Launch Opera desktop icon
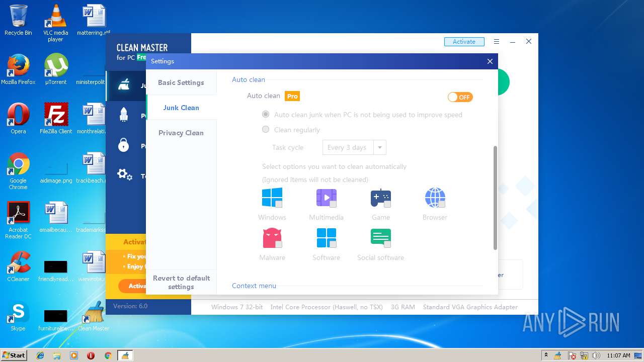644x362 pixels. click(18, 119)
